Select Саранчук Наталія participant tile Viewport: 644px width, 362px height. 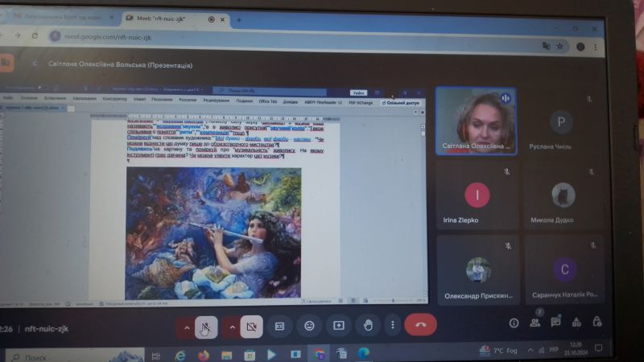tap(564, 269)
